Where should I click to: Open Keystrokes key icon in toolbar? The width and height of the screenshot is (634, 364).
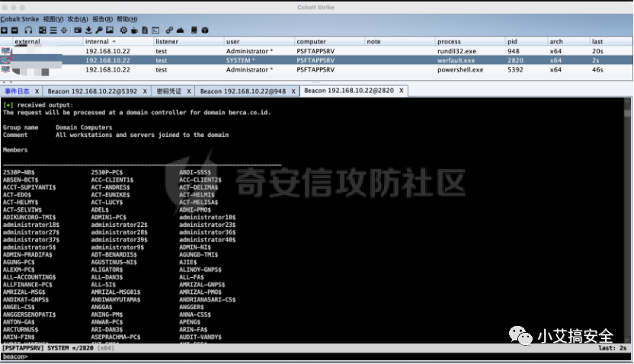pyautogui.click(x=98, y=30)
